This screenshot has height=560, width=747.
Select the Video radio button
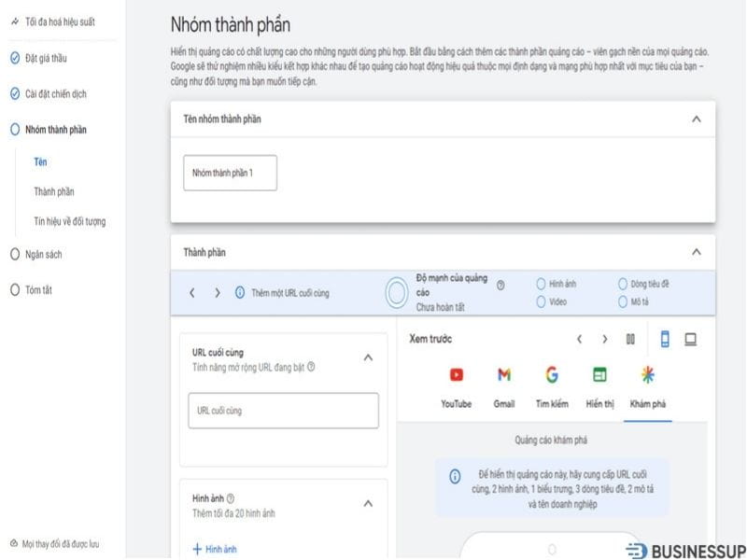click(x=542, y=301)
